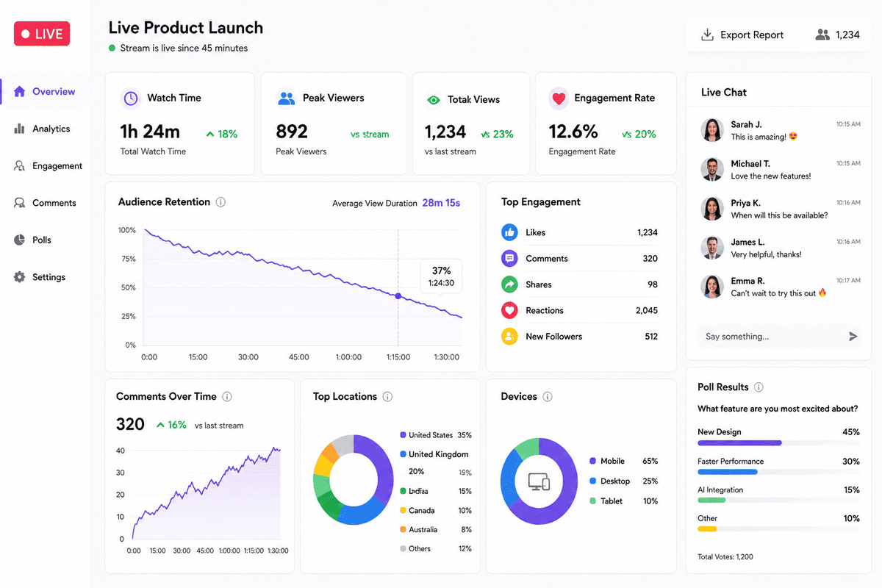
Task: Show info for Poll Results
Action: tap(759, 387)
